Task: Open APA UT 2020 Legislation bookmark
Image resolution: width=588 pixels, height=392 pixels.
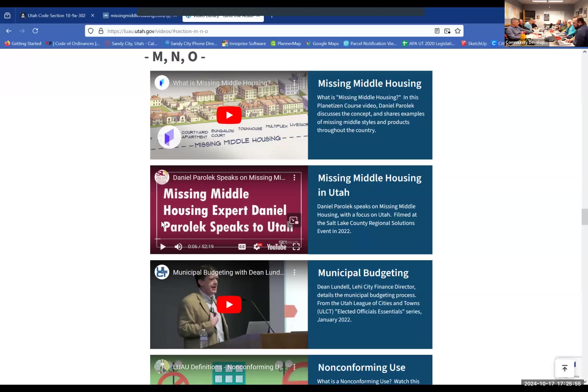Action: pos(428,44)
